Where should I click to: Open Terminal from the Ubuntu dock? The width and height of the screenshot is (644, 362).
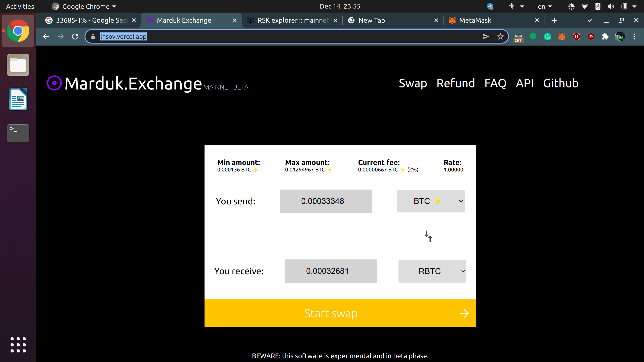pyautogui.click(x=18, y=133)
